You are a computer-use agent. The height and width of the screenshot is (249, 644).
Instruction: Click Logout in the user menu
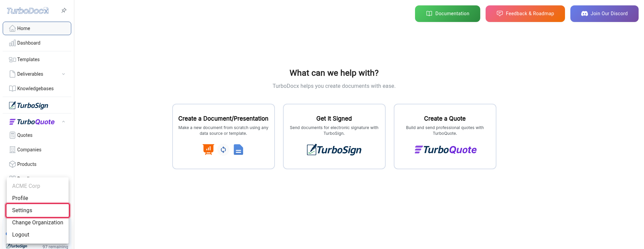(37, 234)
